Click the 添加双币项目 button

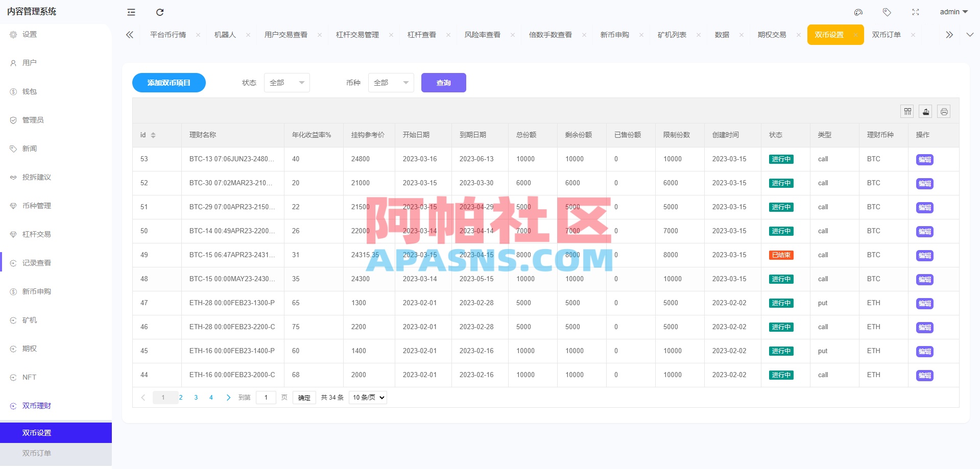tap(169, 82)
